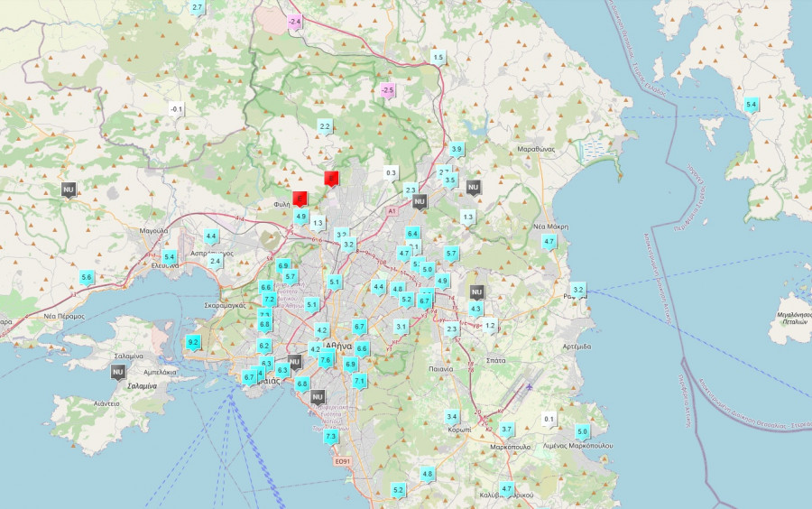Open the 4.3 station marker
The image size is (812, 509).
click(x=476, y=309)
